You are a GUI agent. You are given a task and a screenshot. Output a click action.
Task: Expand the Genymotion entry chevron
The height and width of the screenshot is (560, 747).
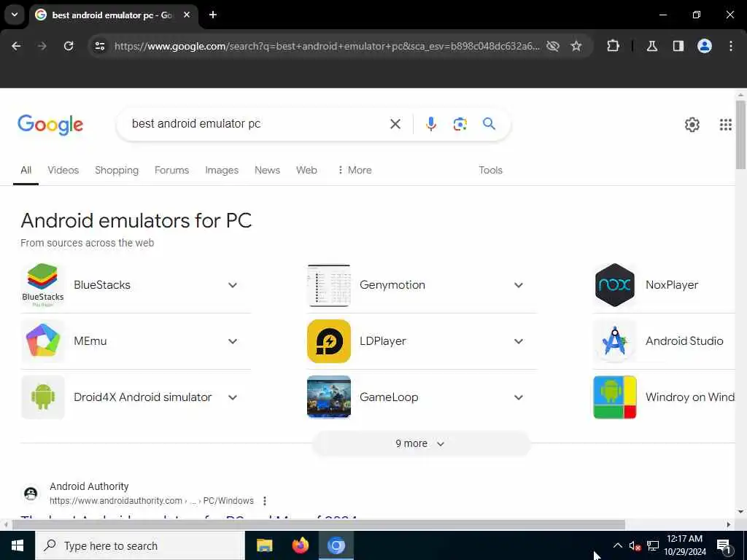(x=519, y=285)
